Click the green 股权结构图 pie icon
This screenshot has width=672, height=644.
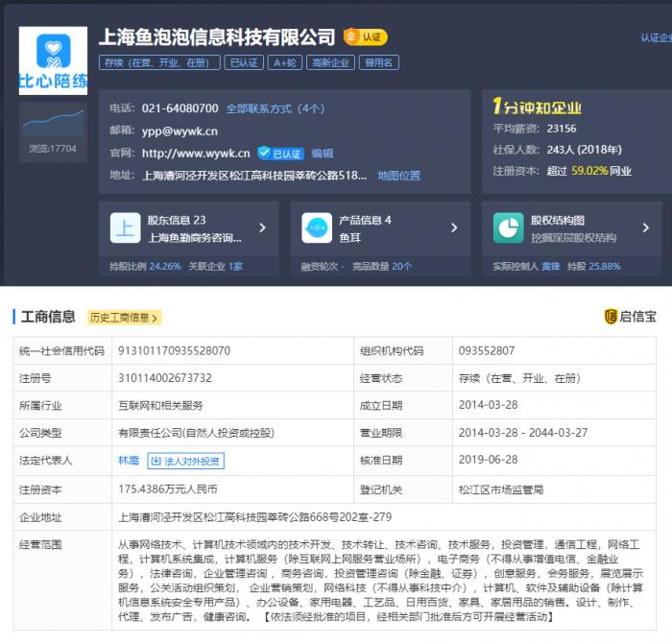[x=508, y=228]
